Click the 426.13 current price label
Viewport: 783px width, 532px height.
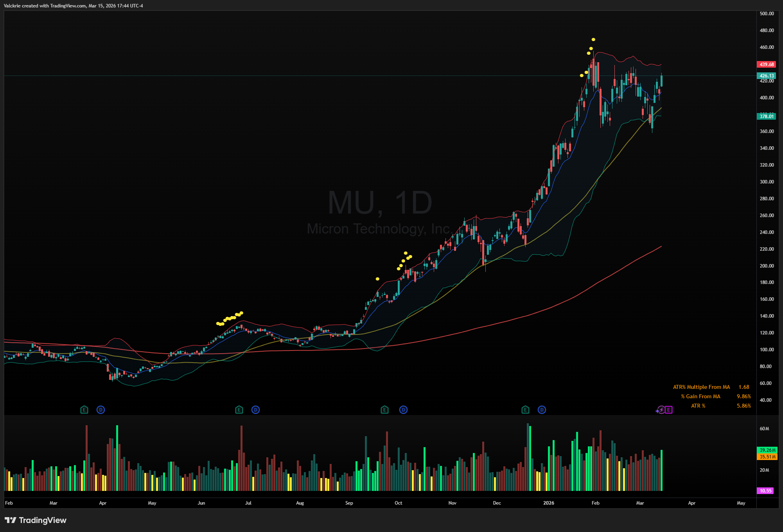click(766, 76)
